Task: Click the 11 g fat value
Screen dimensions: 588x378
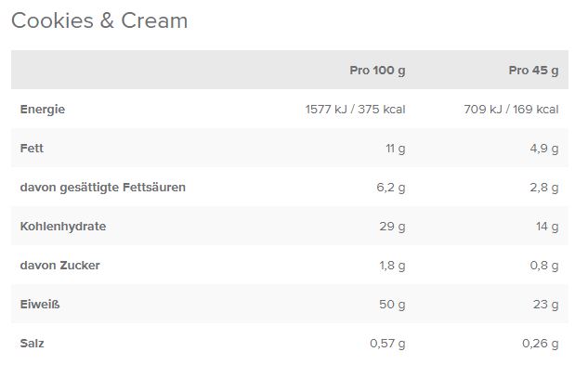Action: click(396, 149)
